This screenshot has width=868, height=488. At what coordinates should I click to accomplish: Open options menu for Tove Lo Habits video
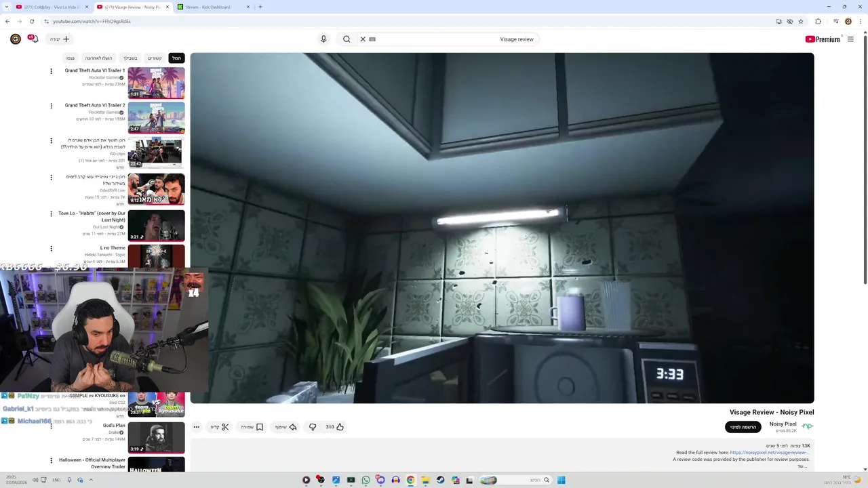point(51,213)
